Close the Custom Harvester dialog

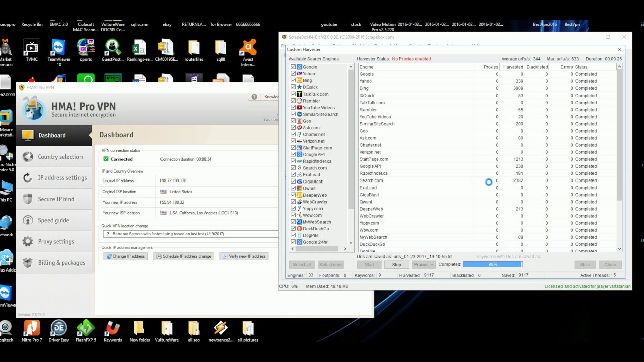(619, 49)
